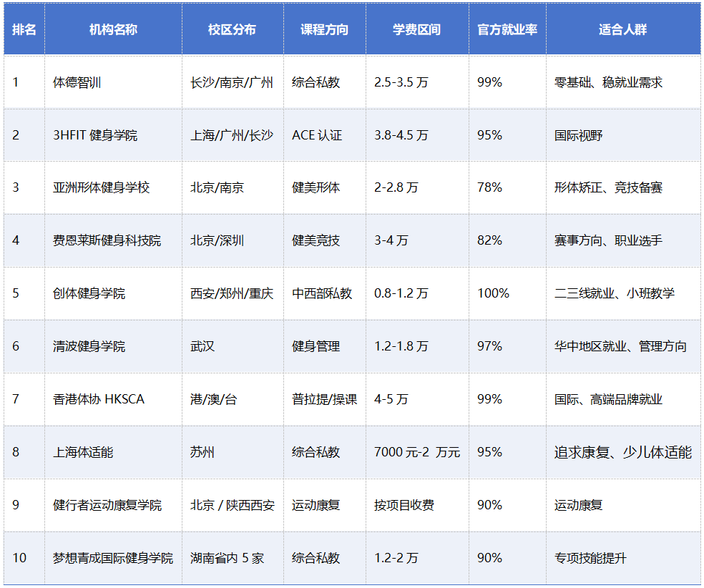Click the 1.2-2 万 tuition cell

[x=417, y=558]
